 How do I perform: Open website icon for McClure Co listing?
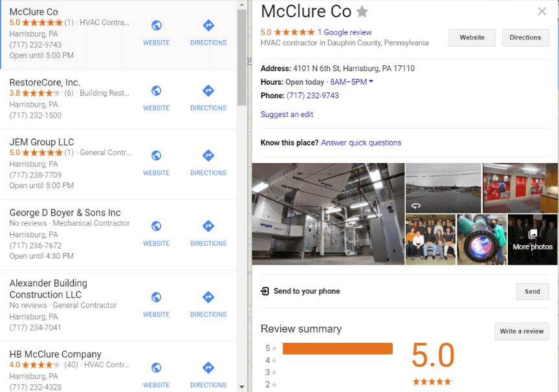[x=157, y=26]
